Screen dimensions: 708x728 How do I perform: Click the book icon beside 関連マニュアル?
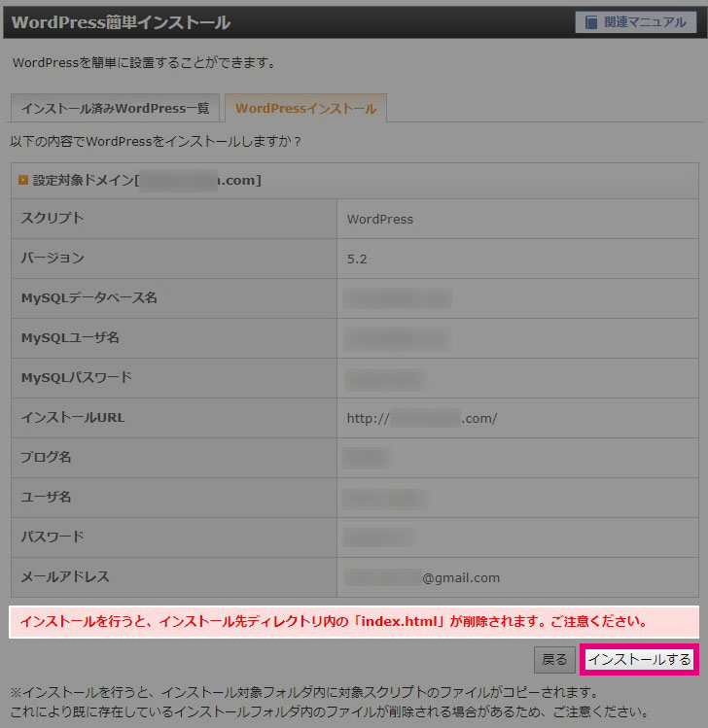[591, 22]
